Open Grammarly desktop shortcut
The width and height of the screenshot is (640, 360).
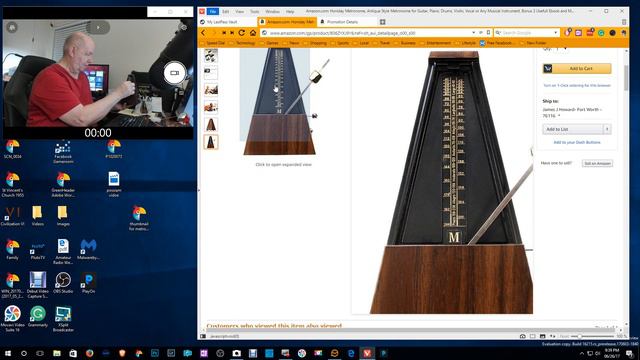click(x=38, y=317)
